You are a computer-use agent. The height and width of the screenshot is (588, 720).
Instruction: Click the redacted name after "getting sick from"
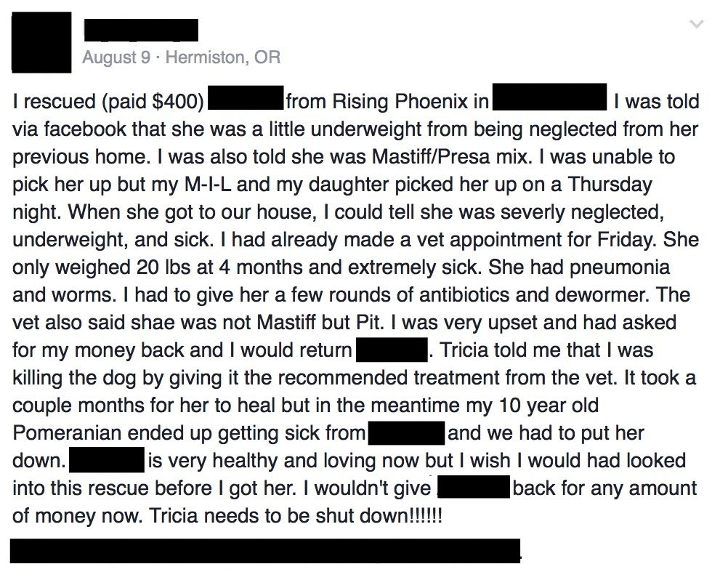(406, 432)
